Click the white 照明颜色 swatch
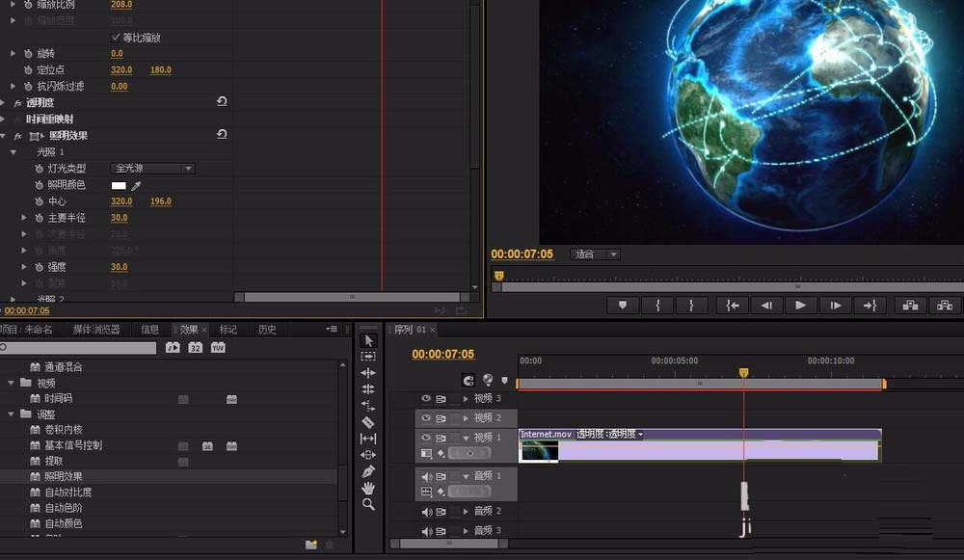The height and width of the screenshot is (560, 964). [x=119, y=185]
